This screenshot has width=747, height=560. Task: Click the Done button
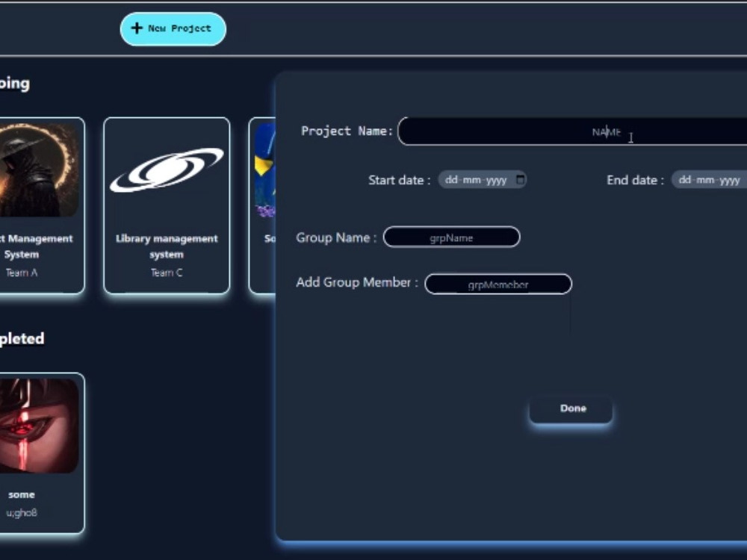[571, 409]
